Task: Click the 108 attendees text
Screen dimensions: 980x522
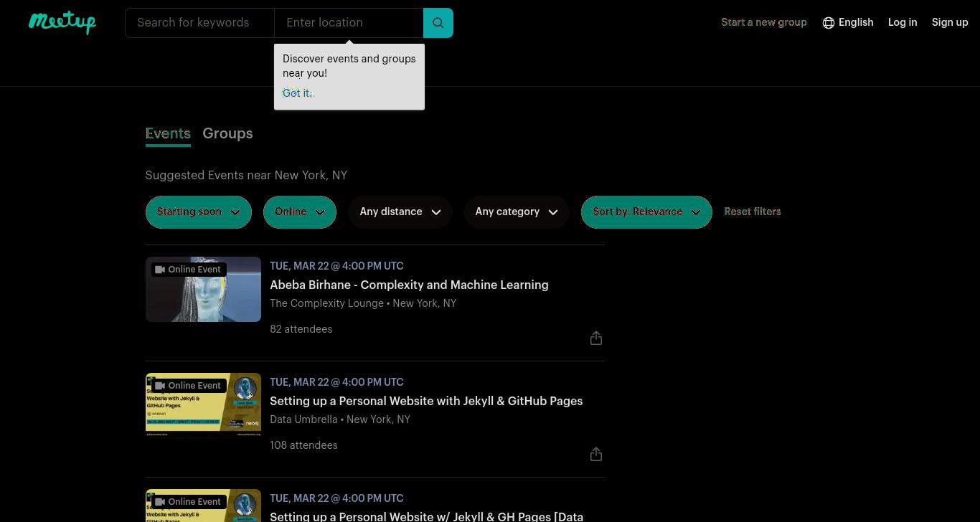Action: coord(303,445)
